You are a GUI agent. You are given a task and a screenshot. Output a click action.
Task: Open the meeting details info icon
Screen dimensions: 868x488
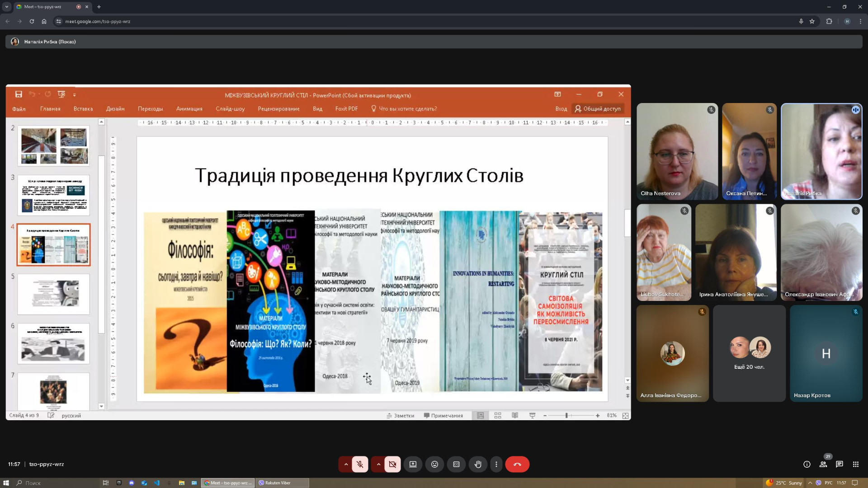807,464
